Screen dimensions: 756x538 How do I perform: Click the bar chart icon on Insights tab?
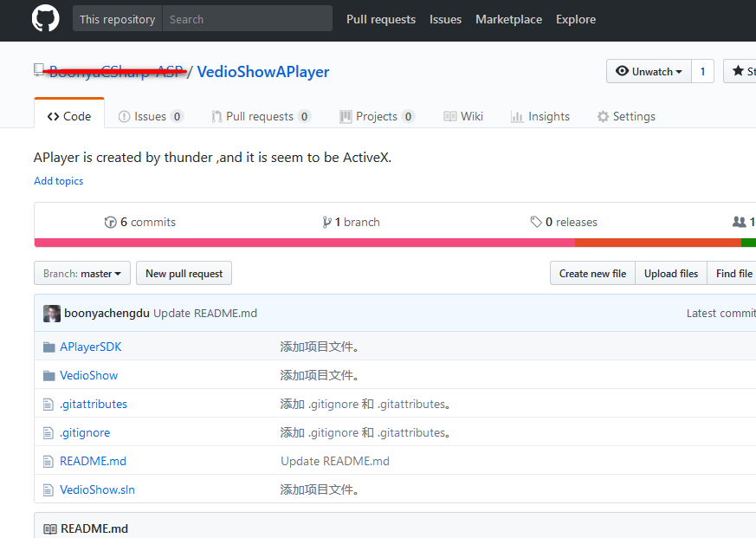pos(517,116)
